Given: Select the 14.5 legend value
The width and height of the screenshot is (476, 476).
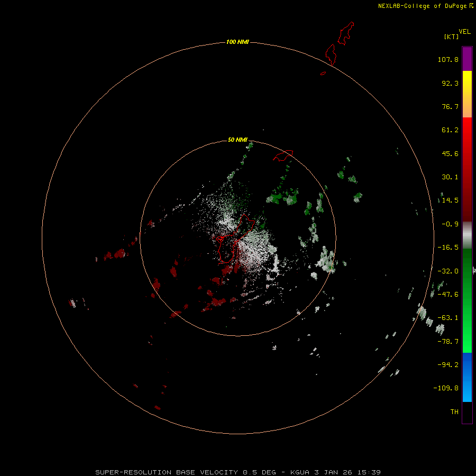Looking at the screenshot, I should point(450,200).
